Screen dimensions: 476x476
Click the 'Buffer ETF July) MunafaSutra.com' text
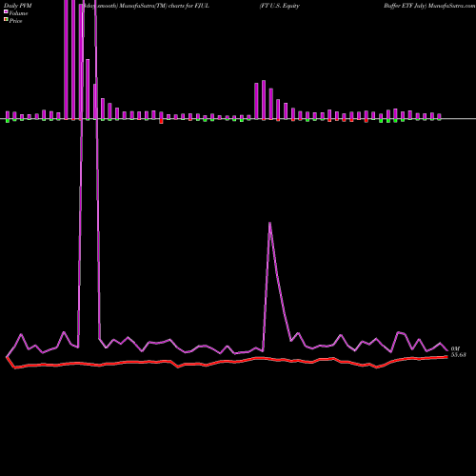tap(429, 6)
